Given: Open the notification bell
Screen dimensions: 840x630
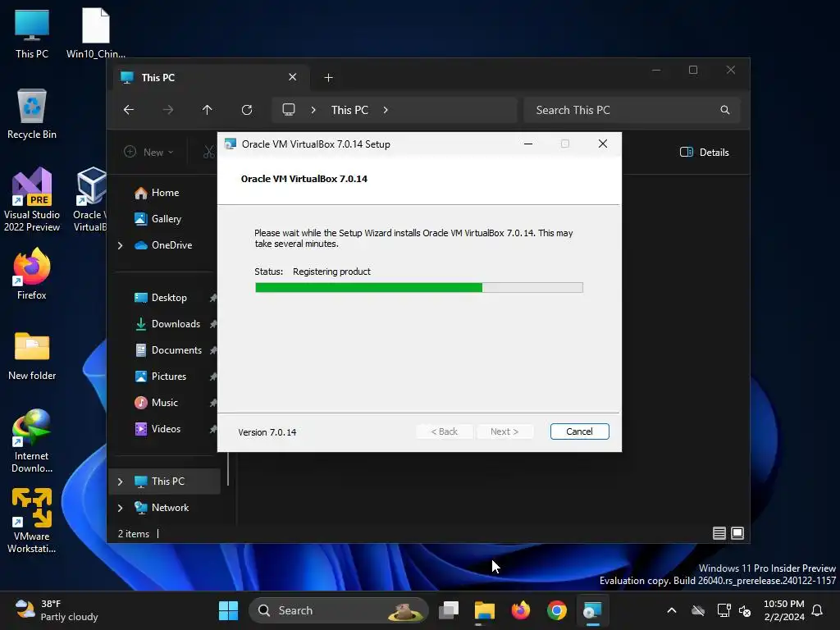Looking at the screenshot, I should (817, 610).
